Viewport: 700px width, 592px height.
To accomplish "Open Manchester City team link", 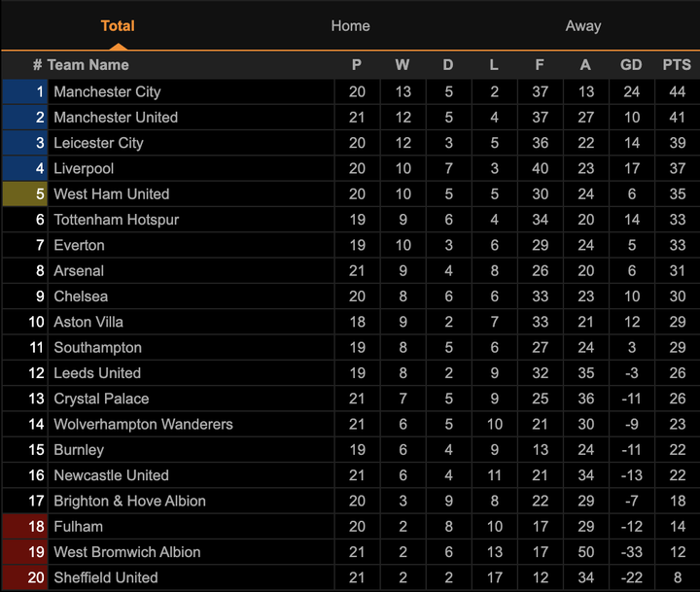I will (107, 91).
